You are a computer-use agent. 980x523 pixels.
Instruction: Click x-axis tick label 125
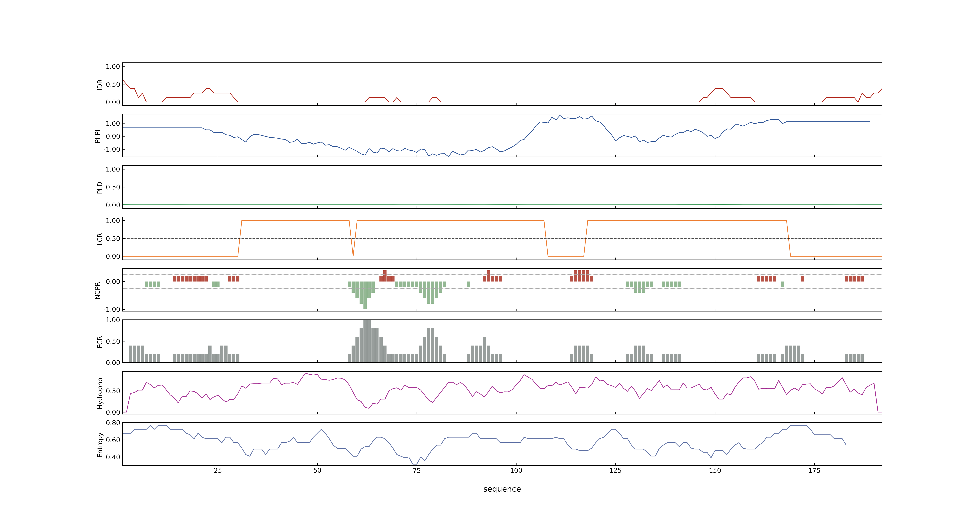click(x=616, y=470)
